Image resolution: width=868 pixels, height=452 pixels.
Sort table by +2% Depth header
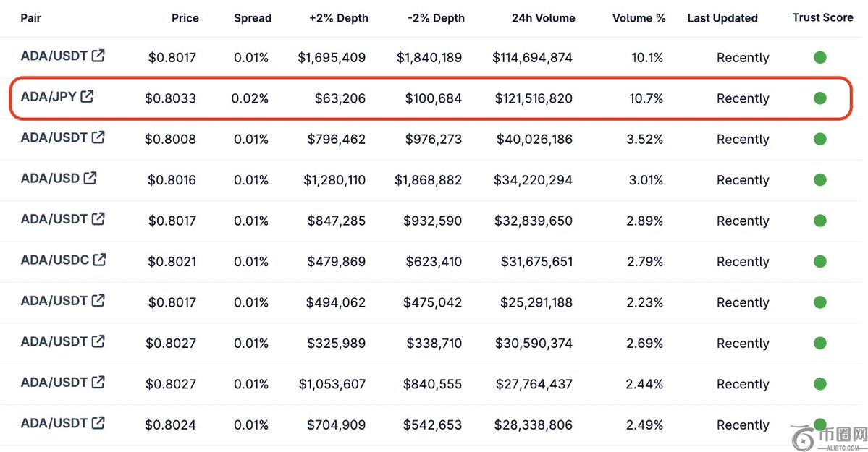coord(338,18)
